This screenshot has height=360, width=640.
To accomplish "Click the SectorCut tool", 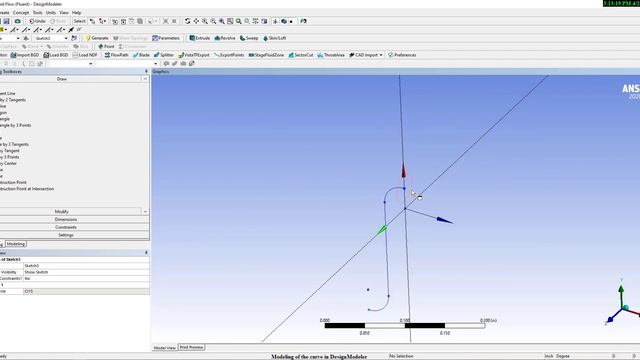I will [x=301, y=55].
